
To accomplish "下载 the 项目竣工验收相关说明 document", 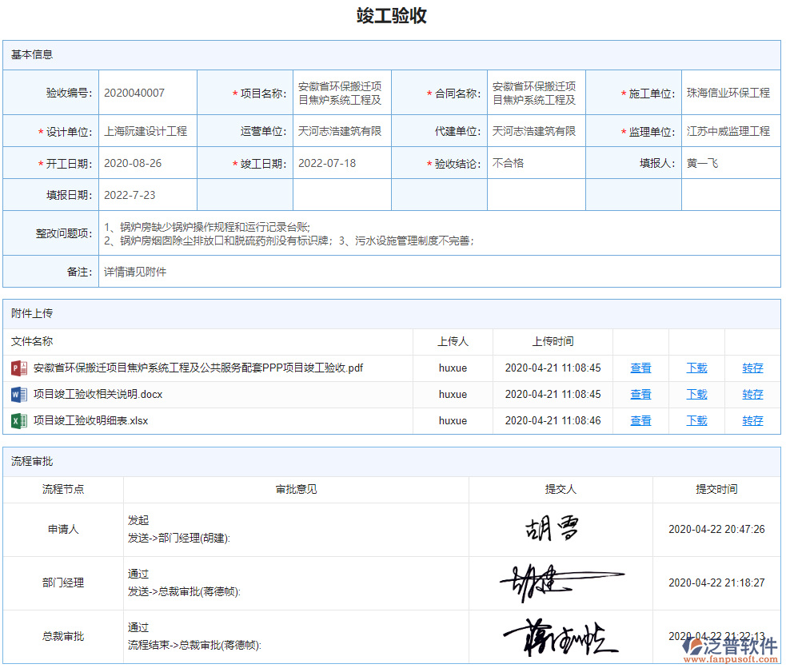I will [696, 394].
